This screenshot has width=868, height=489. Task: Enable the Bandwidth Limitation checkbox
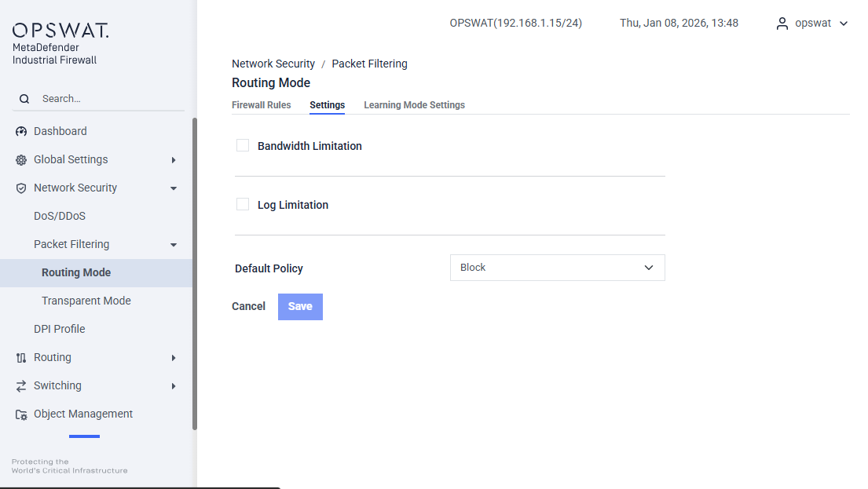(x=243, y=145)
